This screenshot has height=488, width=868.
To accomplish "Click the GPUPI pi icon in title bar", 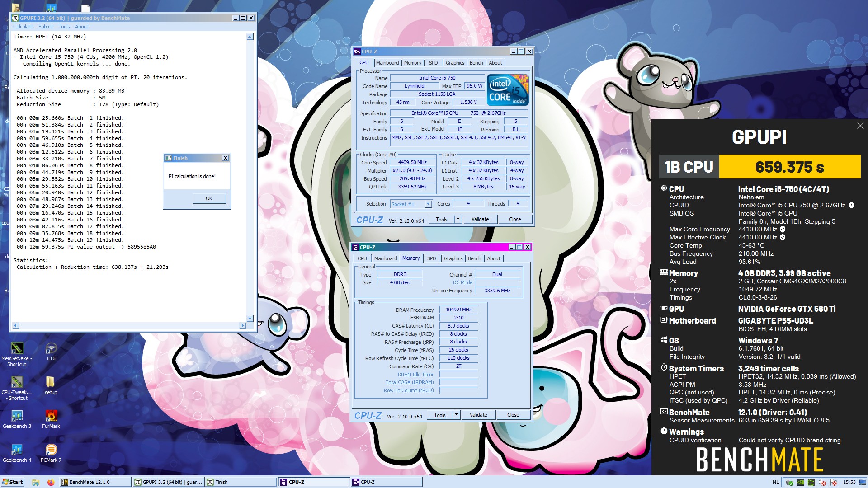I will [x=15, y=18].
